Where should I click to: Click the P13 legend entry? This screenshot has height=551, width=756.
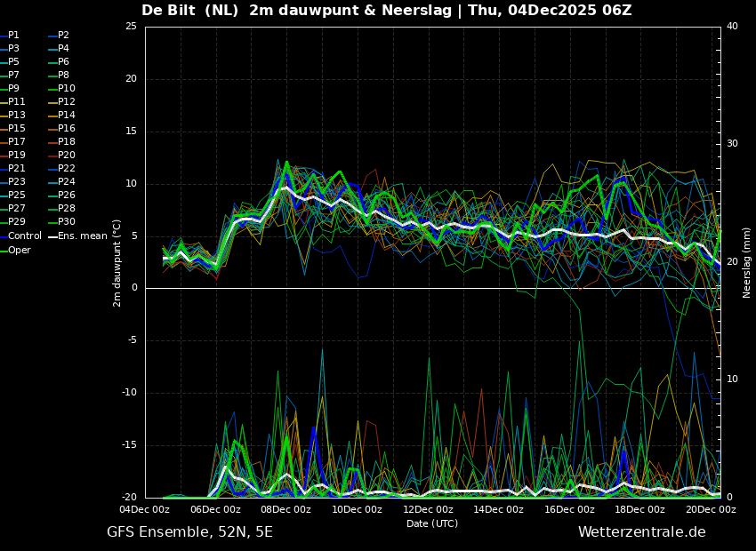tap(12, 116)
